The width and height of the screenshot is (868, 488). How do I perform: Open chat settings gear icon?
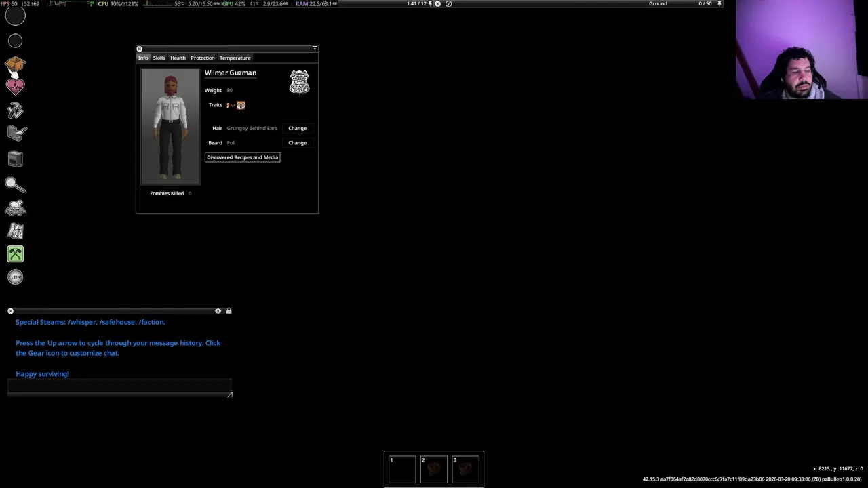[x=218, y=311]
